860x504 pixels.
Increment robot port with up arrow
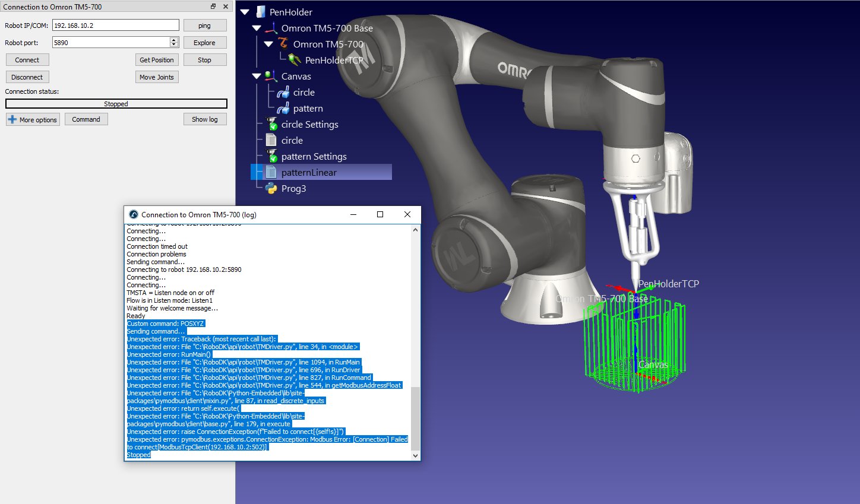[174, 40]
